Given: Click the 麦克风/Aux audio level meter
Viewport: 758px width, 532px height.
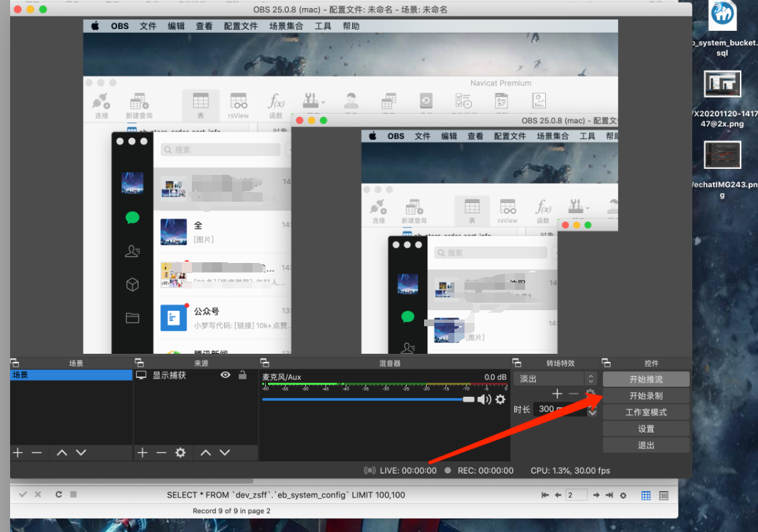Looking at the screenshot, I should 384,385.
